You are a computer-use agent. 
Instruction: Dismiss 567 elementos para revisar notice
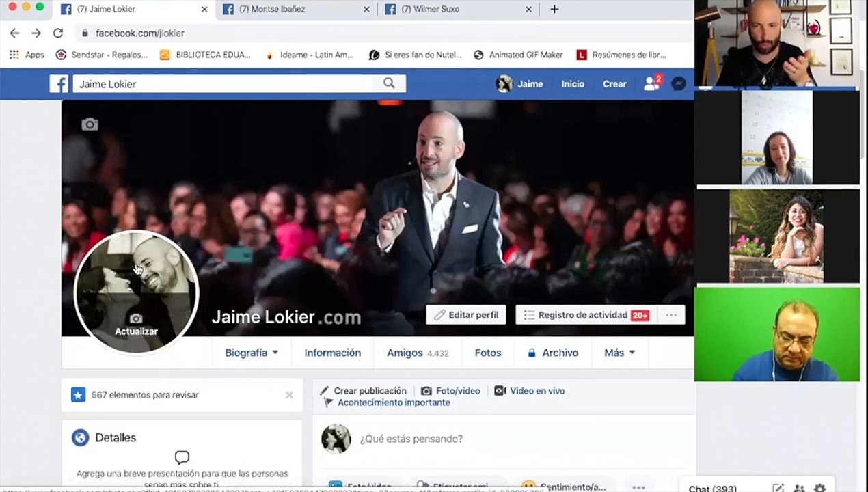(x=289, y=395)
